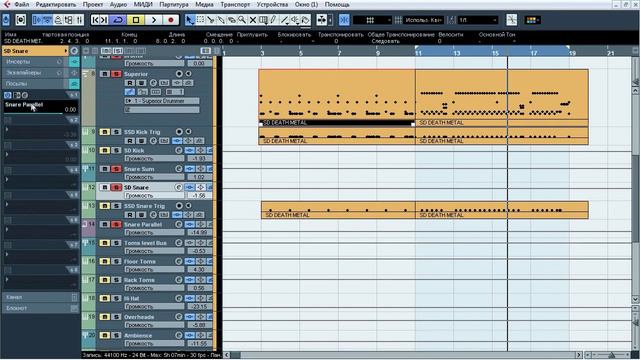
Task: Pick the Erase tool
Action: pyautogui.click(x=231, y=20)
